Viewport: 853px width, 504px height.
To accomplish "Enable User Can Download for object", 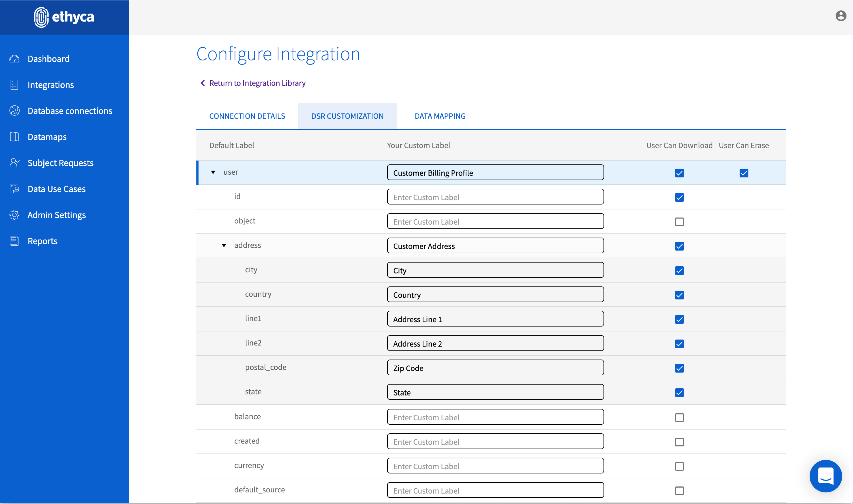I will [679, 222].
